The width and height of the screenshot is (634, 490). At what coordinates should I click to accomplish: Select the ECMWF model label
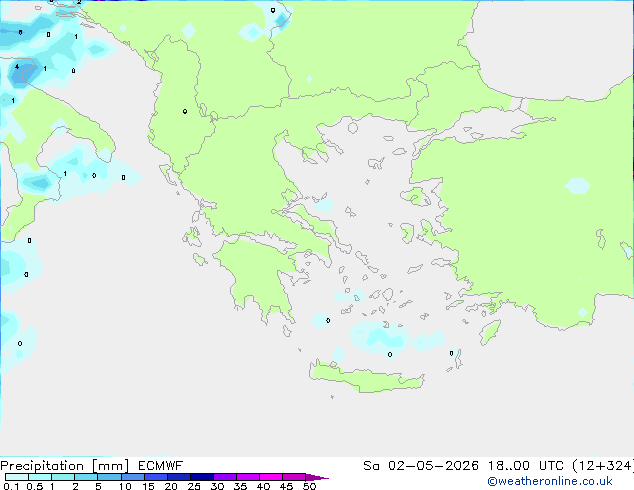point(161,466)
